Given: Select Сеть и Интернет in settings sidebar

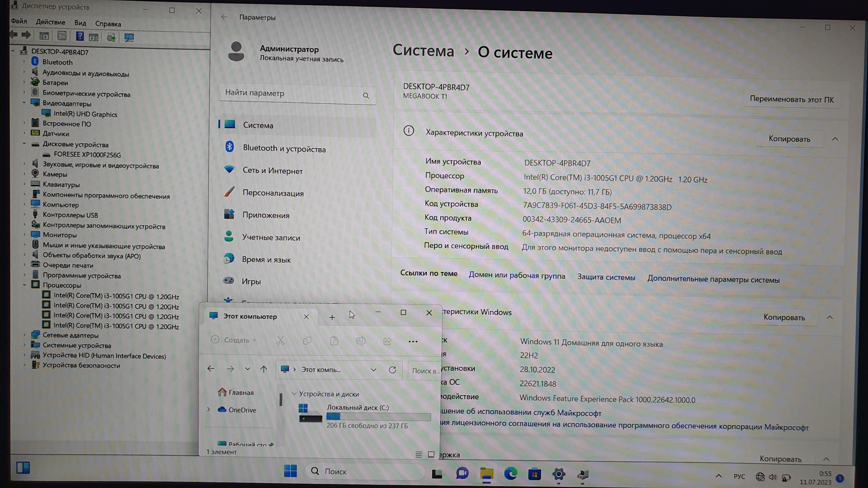Looking at the screenshot, I should click(x=273, y=171).
